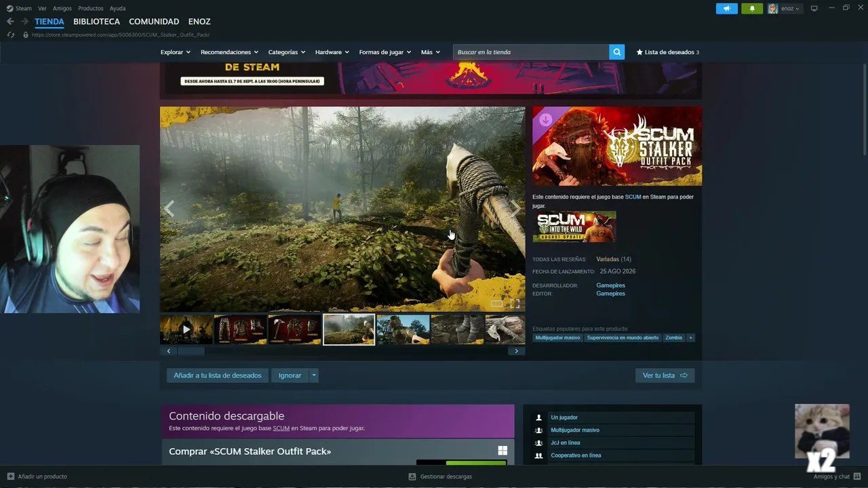Open the Productos menu
Screen dimensions: 868x488
[91, 8]
